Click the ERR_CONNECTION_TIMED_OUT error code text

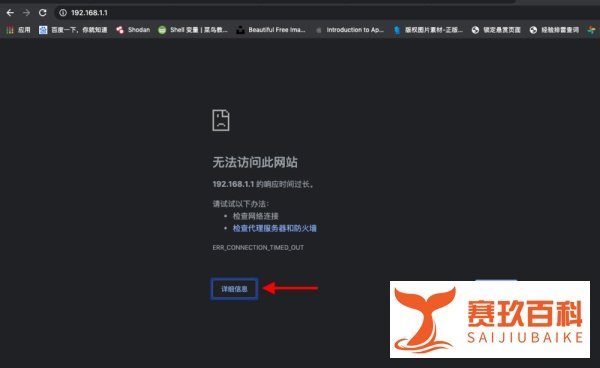click(258, 248)
